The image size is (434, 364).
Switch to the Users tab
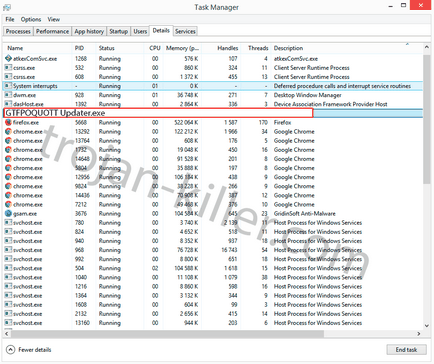pos(140,31)
